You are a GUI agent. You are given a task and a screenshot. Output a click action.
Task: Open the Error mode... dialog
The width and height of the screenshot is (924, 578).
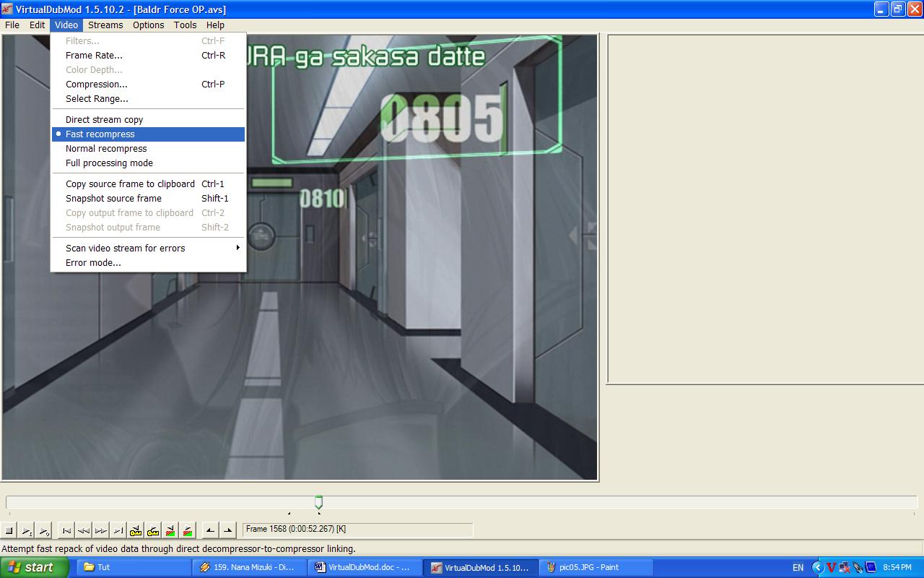tap(149, 263)
